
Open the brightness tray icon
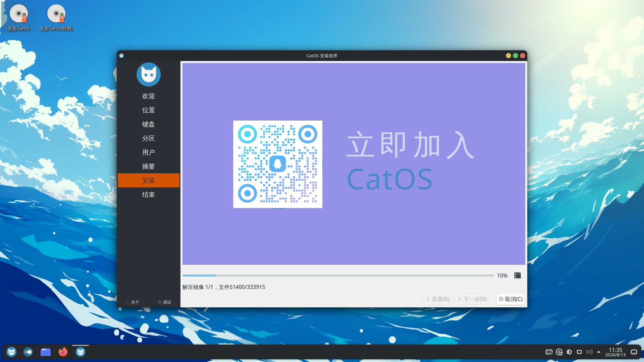tap(569, 352)
